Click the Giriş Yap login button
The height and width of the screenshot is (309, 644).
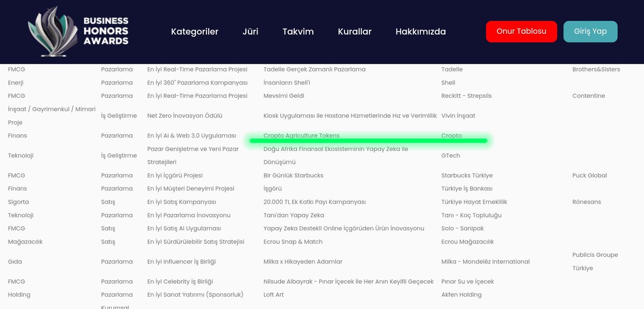click(590, 31)
